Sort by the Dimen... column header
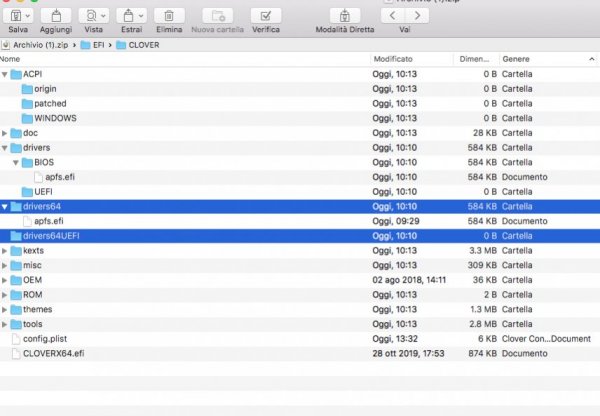Image resolution: width=600 pixels, height=416 pixels. pyautogui.click(x=474, y=59)
